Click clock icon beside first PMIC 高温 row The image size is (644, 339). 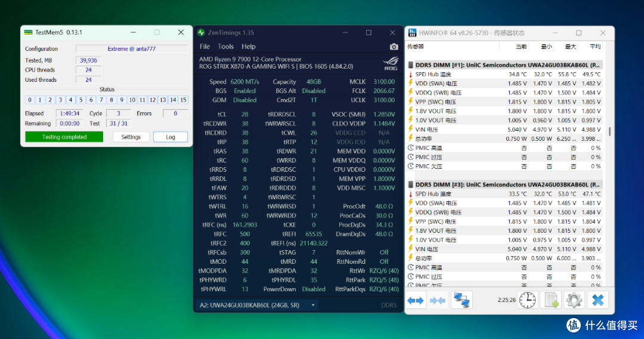click(410, 148)
